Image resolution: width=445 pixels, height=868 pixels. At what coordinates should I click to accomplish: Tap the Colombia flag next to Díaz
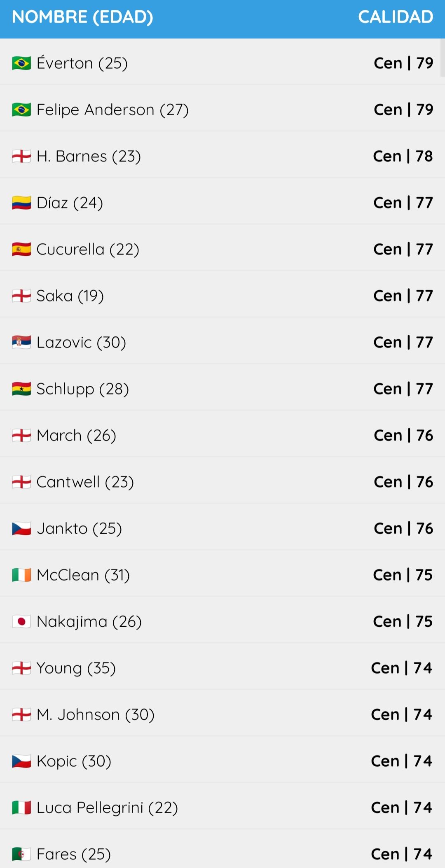click(21, 203)
